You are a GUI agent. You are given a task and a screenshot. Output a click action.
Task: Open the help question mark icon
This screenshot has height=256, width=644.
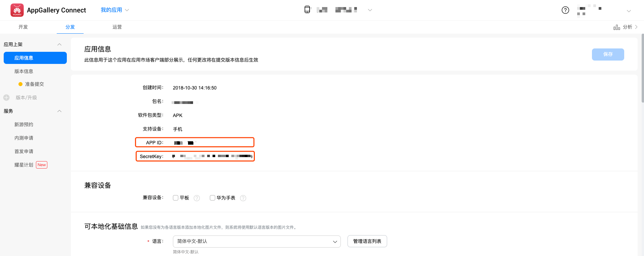pyautogui.click(x=565, y=10)
